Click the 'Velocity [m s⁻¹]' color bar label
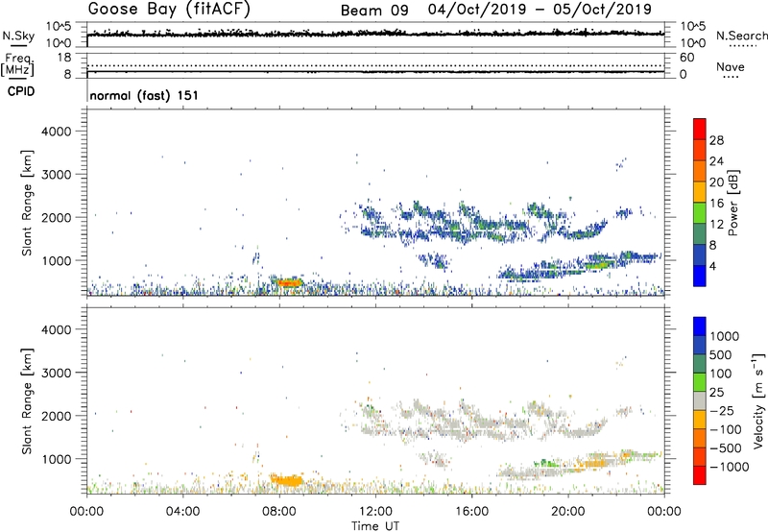 758,400
